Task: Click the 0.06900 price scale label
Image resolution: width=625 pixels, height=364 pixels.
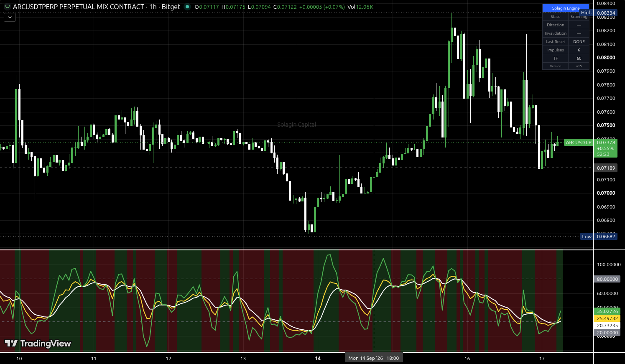Action: 606,207
